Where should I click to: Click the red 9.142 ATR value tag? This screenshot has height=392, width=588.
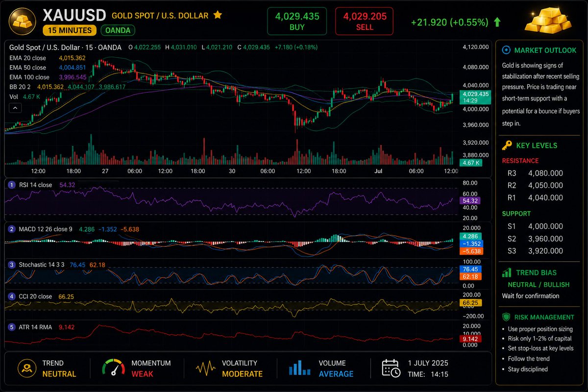(x=471, y=339)
